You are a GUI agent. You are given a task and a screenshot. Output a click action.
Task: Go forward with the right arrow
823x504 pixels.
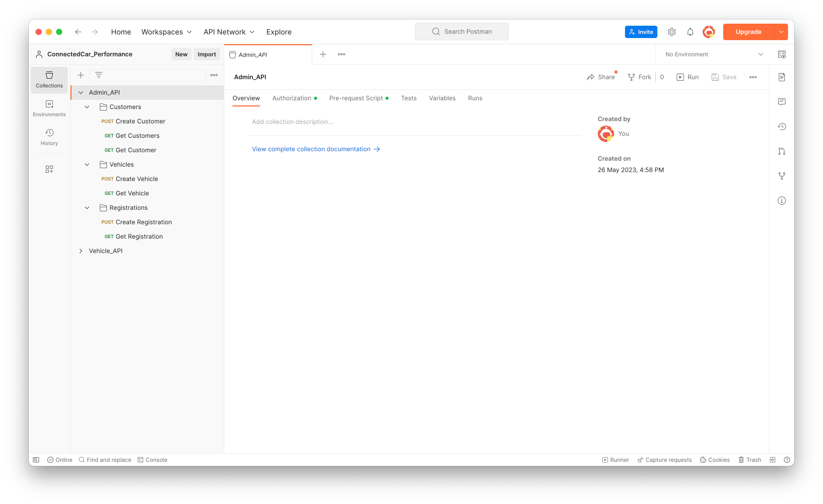point(95,32)
